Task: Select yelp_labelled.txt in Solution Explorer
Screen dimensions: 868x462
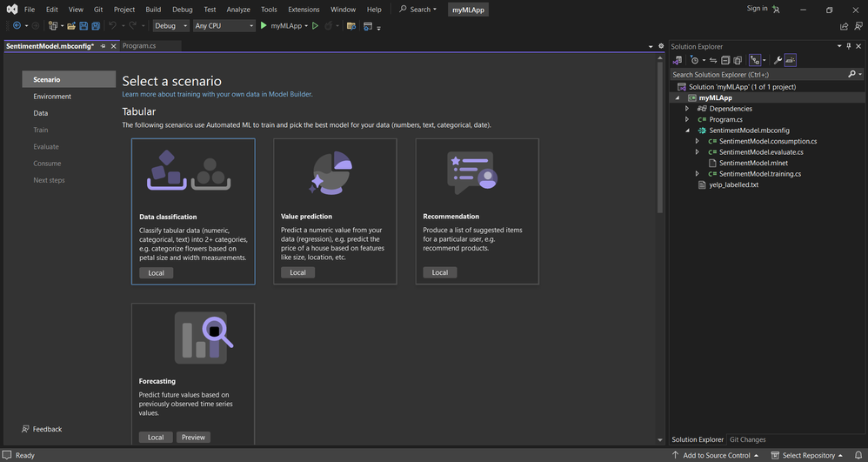Action: 733,185
